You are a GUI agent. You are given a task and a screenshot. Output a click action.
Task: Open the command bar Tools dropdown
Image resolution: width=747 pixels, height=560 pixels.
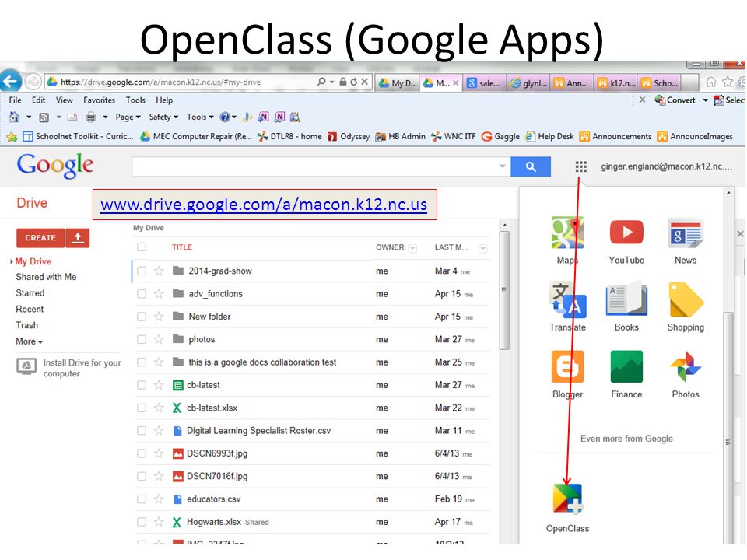pyautogui.click(x=200, y=117)
